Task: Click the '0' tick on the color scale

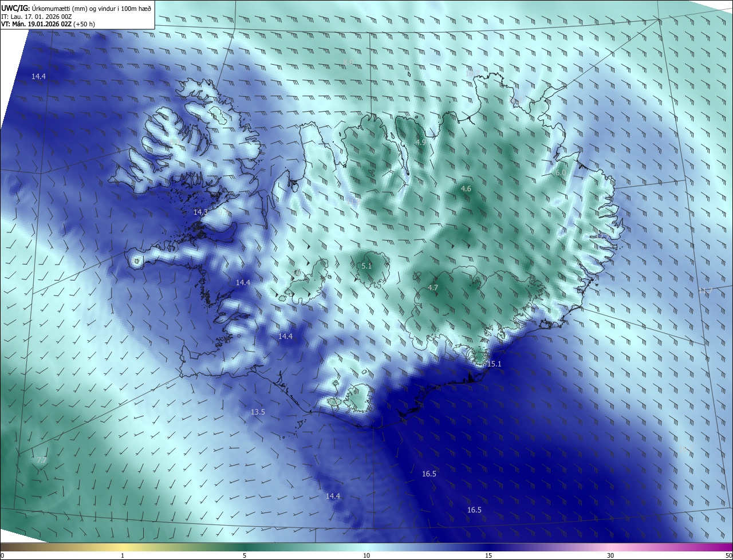Action: pyautogui.click(x=2, y=555)
